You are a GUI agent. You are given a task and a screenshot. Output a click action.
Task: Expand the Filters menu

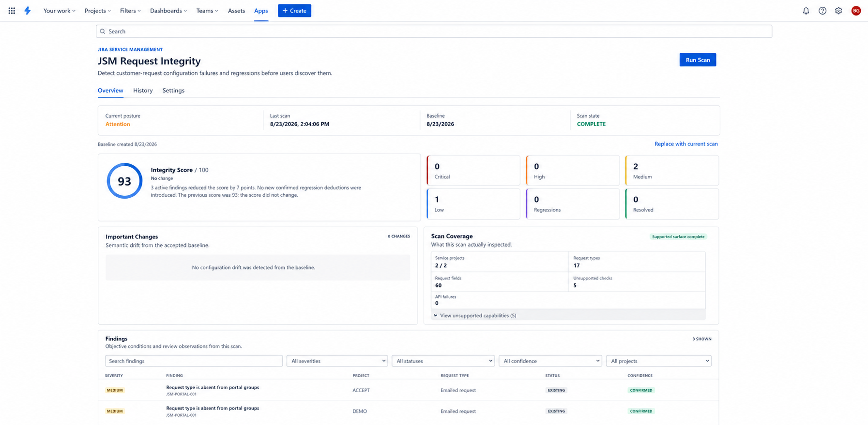[130, 11]
